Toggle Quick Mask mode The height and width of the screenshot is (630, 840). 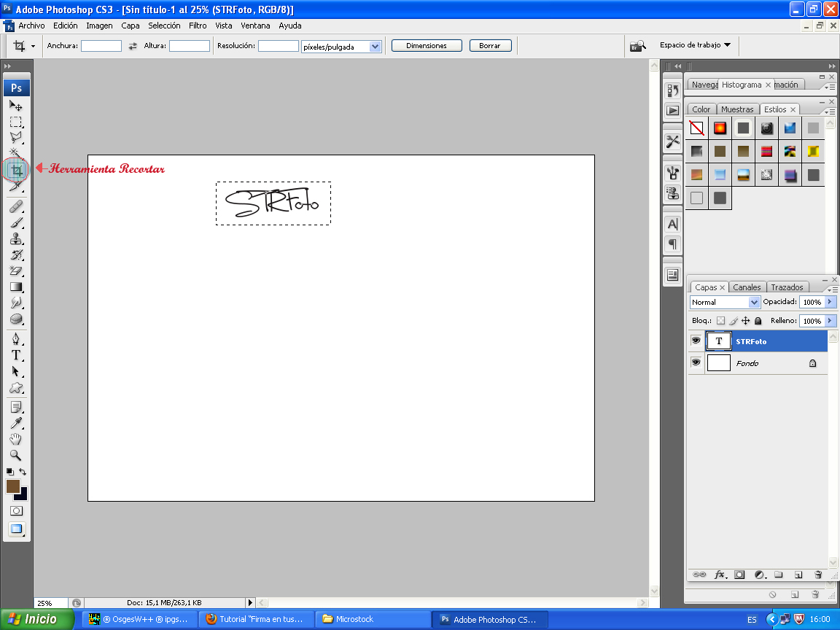click(x=16, y=510)
